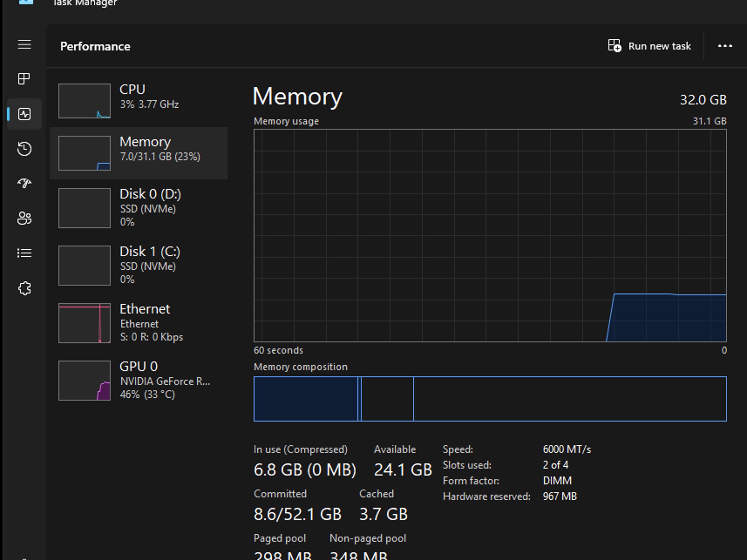Click the free segment of Memory composition bar
The width and height of the screenshot is (747, 560).
pos(570,399)
